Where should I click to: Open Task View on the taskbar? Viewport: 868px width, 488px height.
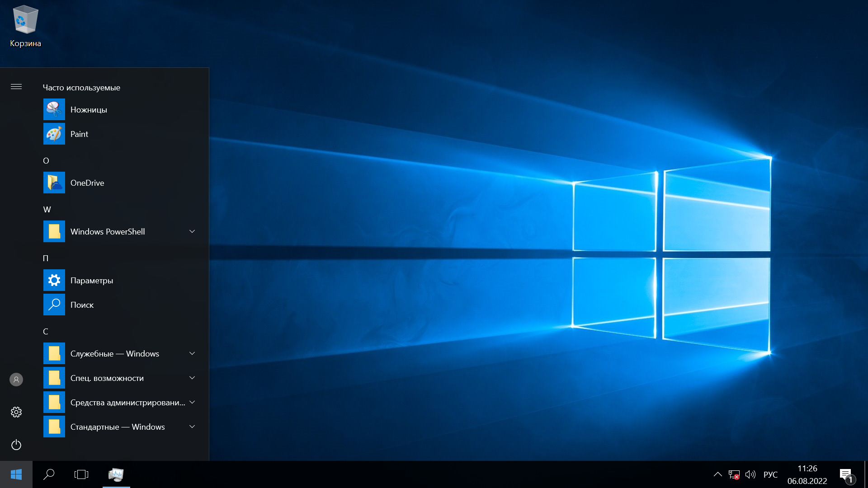81,474
